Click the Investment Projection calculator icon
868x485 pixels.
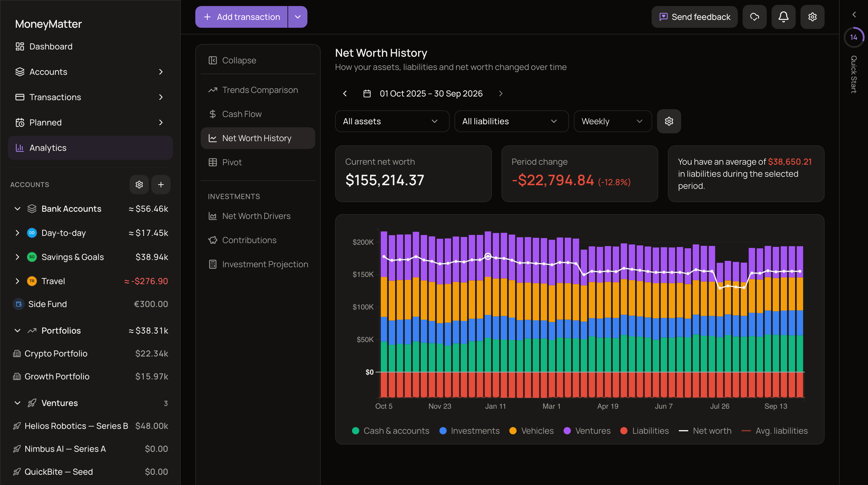coord(212,264)
